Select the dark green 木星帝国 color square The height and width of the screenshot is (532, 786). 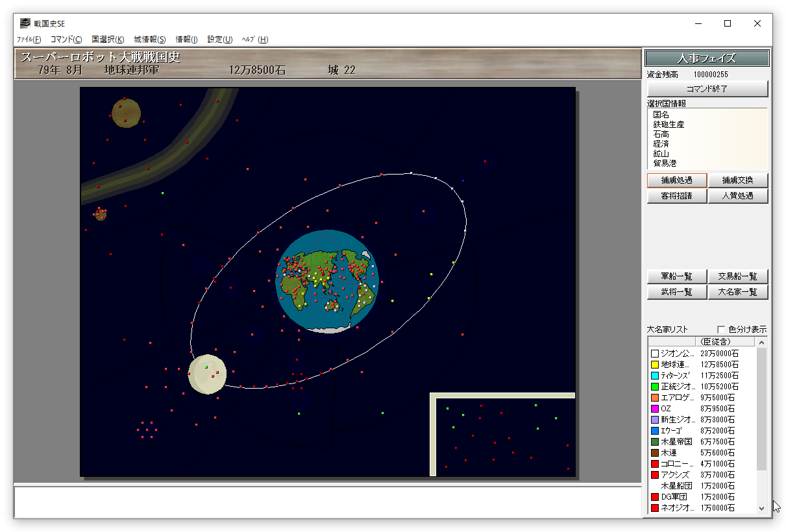(x=654, y=442)
